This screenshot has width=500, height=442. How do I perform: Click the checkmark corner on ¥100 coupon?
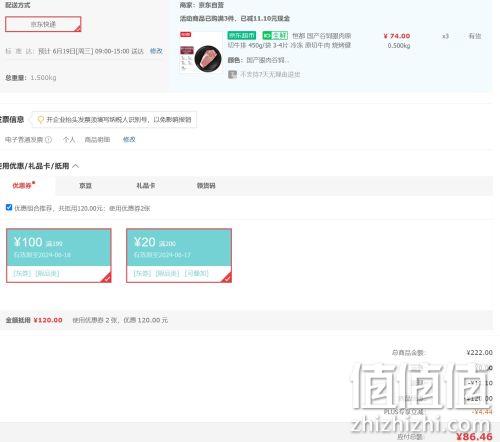pyautogui.click(x=107, y=278)
